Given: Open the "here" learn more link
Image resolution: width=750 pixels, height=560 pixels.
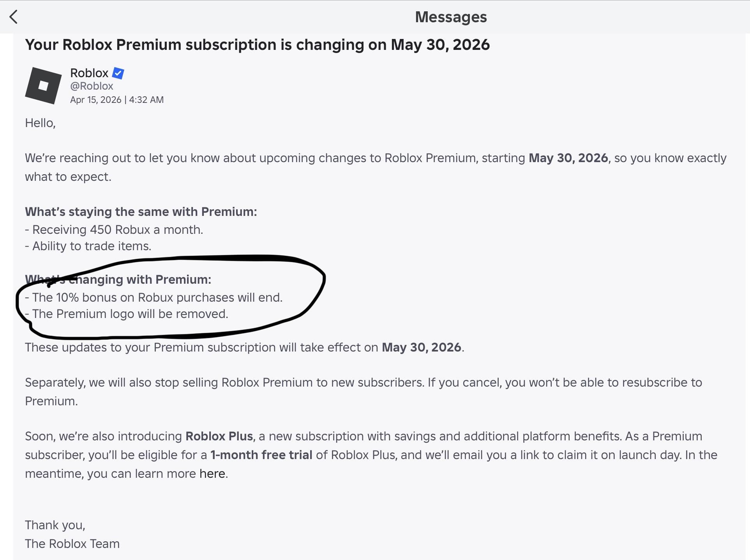Looking at the screenshot, I should point(212,473).
